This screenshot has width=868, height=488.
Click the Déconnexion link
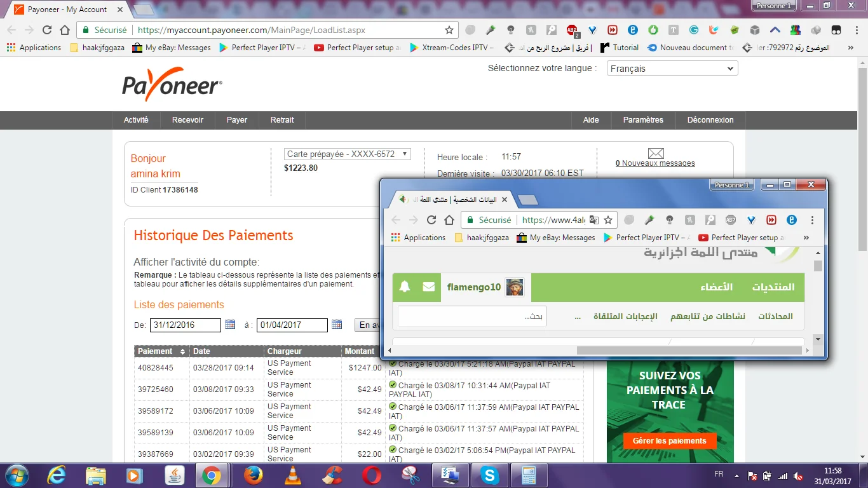click(x=710, y=120)
